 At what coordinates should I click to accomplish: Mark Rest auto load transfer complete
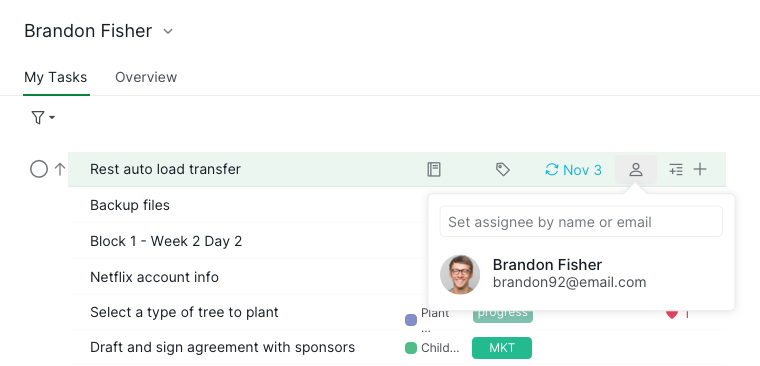39,169
